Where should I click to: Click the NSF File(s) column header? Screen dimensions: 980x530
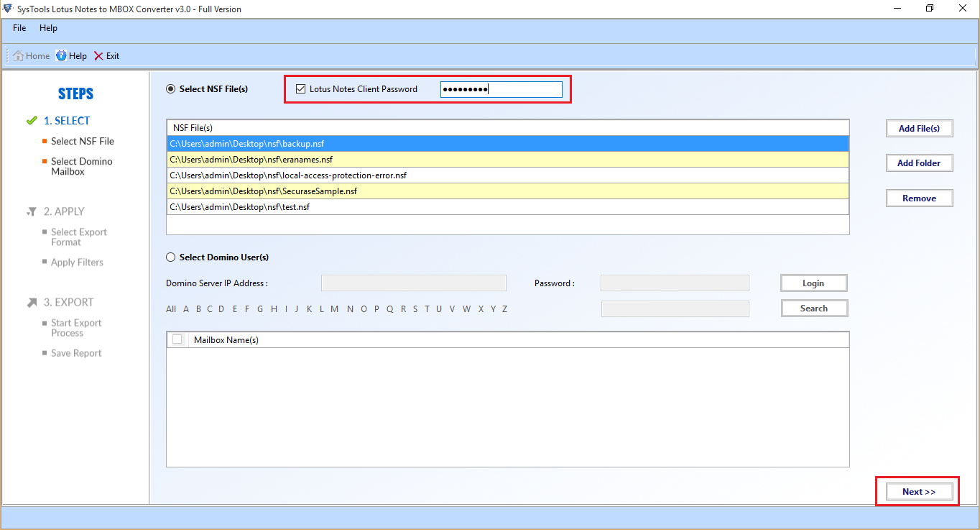click(508, 128)
